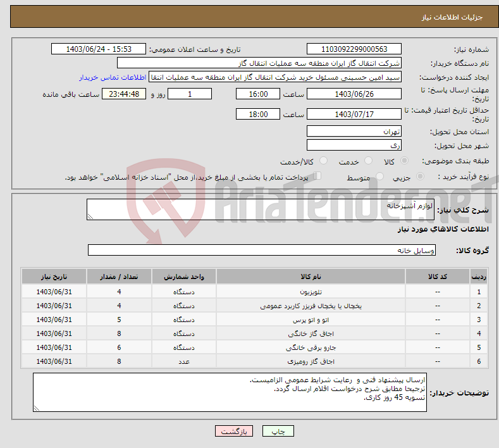This screenshot has width=499, height=448.
Task: Click the کد کالا column header
Action: [438, 277]
